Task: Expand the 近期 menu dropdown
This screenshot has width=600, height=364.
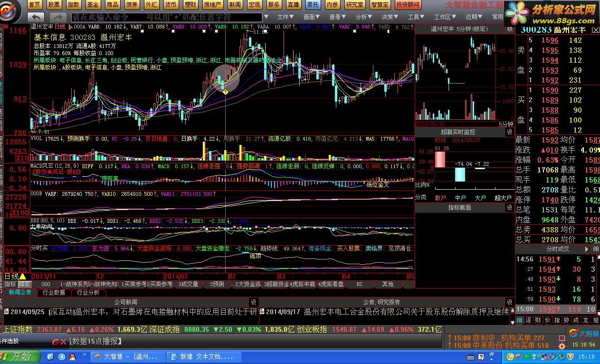Action: pyautogui.click(x=474, y=17)
